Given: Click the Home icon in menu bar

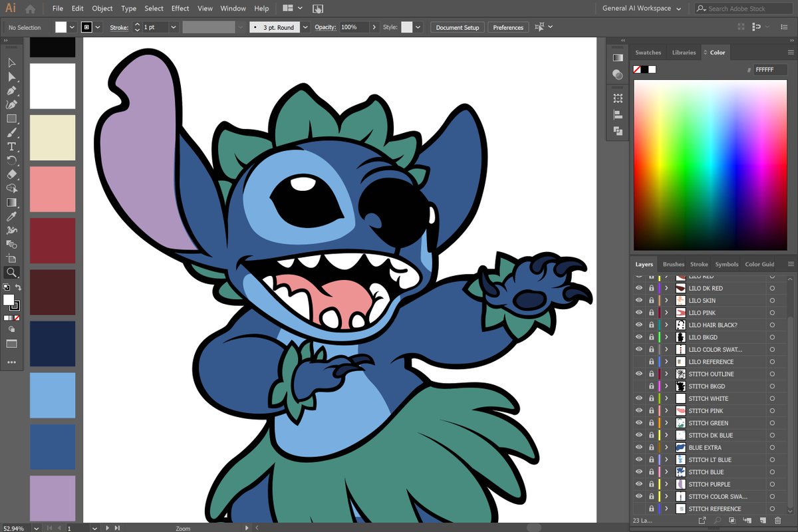Looking at the screenshot, I should point(30,9).
